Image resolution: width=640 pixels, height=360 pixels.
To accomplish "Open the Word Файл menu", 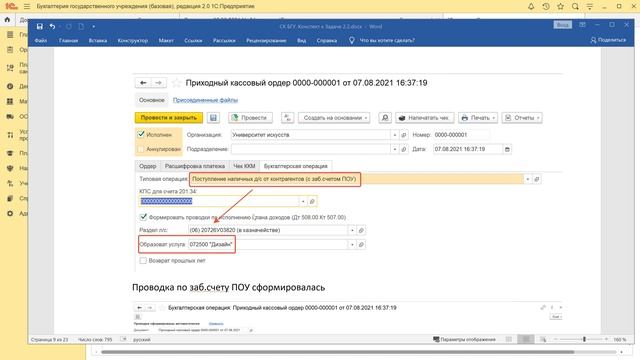I will (x=41, y=40).
